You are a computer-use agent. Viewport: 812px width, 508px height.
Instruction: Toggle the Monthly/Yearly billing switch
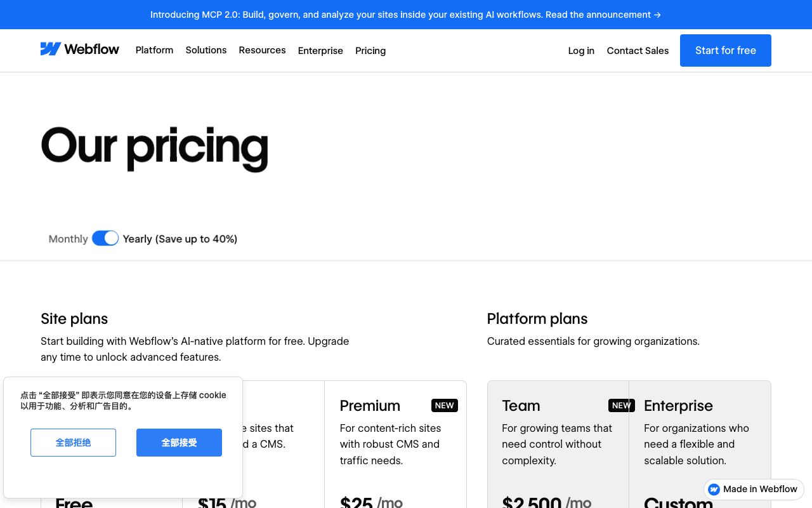(x=105, y=238)
